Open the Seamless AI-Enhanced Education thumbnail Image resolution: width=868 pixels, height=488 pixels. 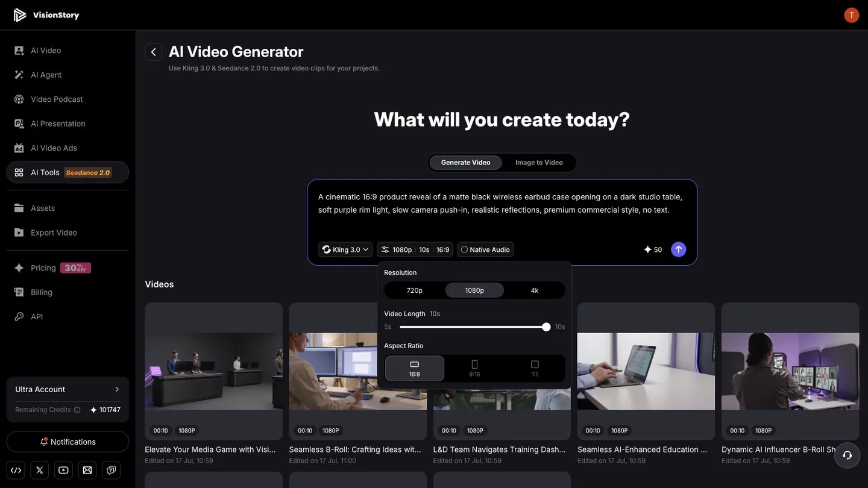coord(646,371)
